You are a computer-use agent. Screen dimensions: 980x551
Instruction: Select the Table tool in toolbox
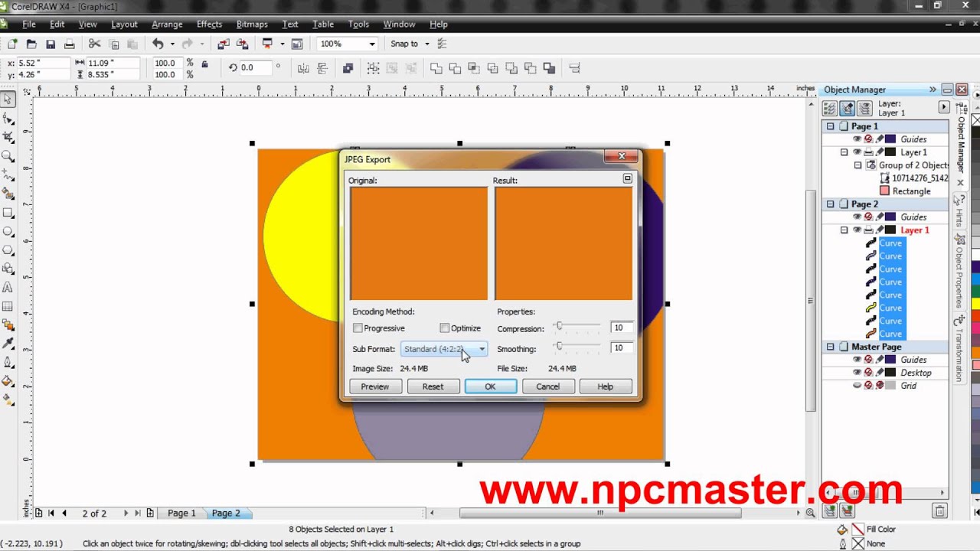(8, 306)
